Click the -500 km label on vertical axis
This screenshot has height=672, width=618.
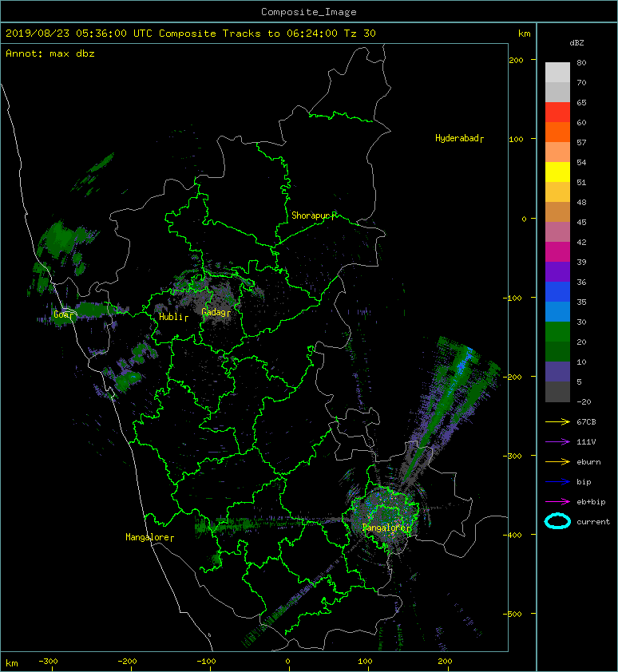(x=513, y=614)
